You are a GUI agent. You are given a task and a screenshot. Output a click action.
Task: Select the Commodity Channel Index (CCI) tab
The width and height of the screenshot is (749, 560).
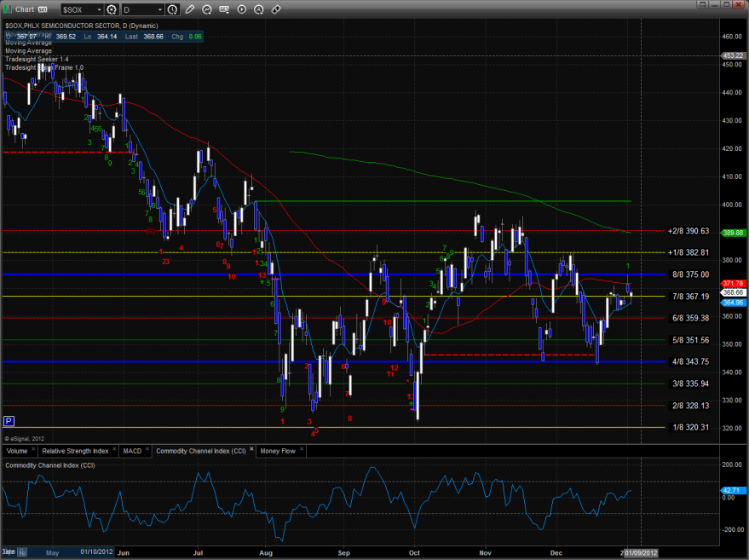[200, 451]
